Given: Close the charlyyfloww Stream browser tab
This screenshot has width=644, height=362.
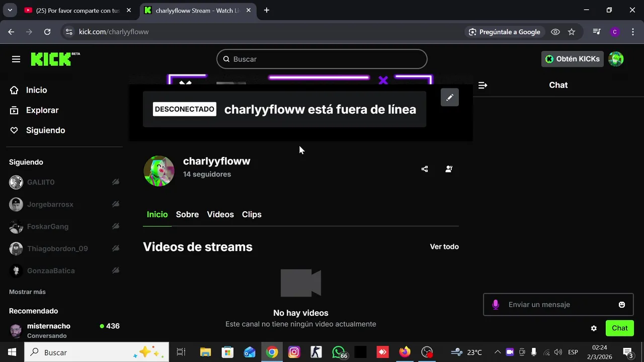Looking at the screenshot, I should click(249, 10).
